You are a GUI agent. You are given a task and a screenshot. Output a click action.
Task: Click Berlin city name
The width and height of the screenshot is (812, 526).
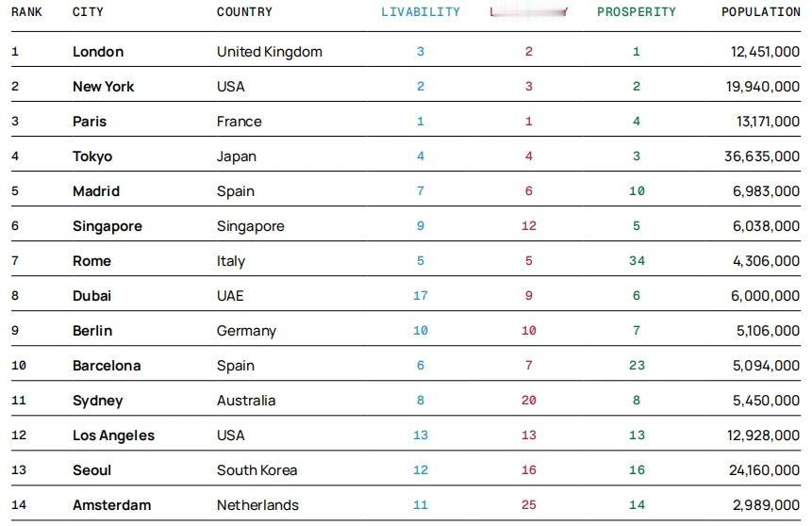point(92,331)
